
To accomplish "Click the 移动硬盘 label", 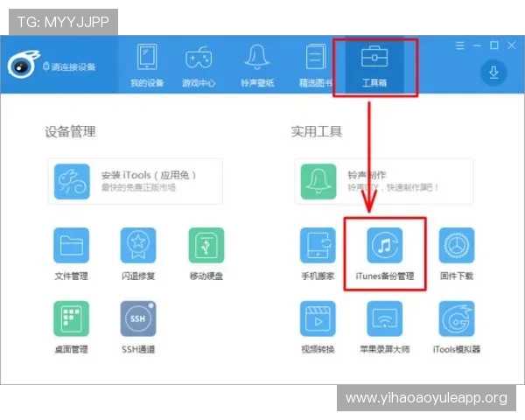I will 206,276.
